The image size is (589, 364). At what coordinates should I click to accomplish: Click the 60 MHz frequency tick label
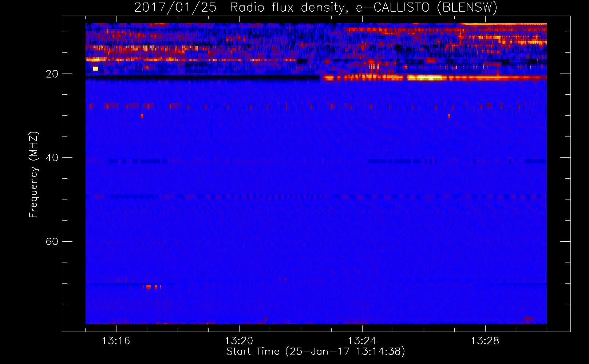click(52, 241)
